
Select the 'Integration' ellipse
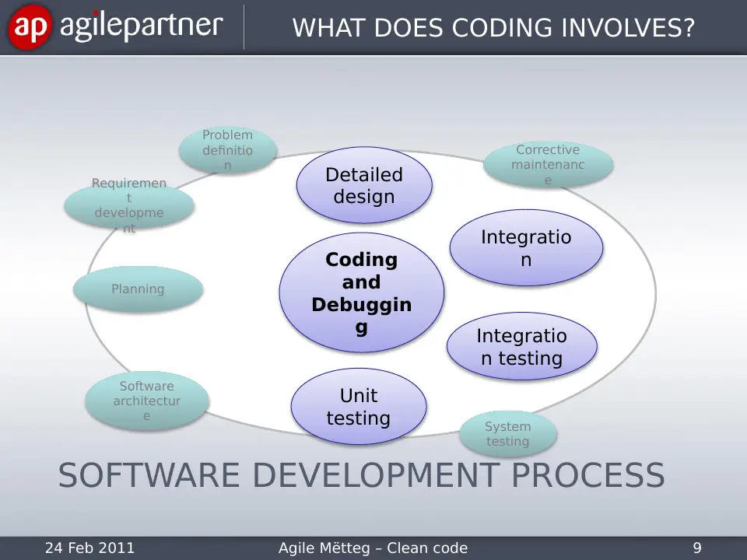pyautogui.click(x=527, y=247)
